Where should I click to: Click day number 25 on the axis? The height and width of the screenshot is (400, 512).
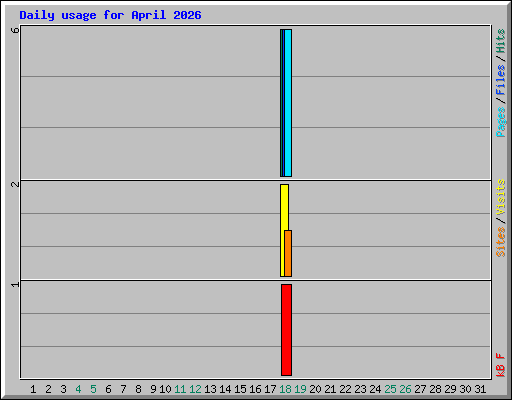(390, 389)
